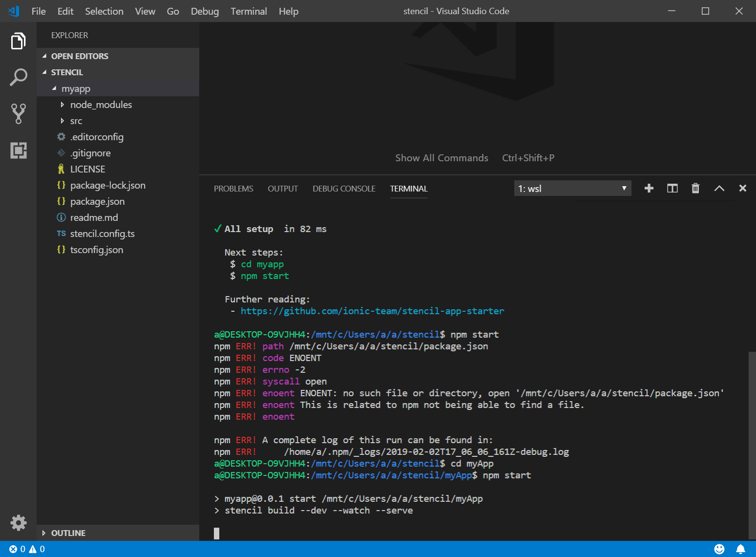The height and width of the screenshot is (557, 756).
Task: Click the debug.log path in terminal
Action: [x=426, y=452]
